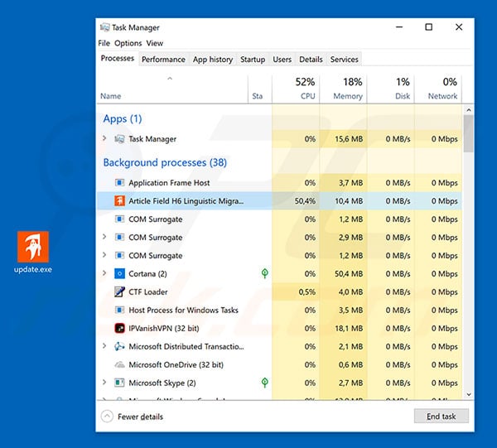Sort by the Name column header
Viewport: 497px width, 448px height.
click(172, 89)
